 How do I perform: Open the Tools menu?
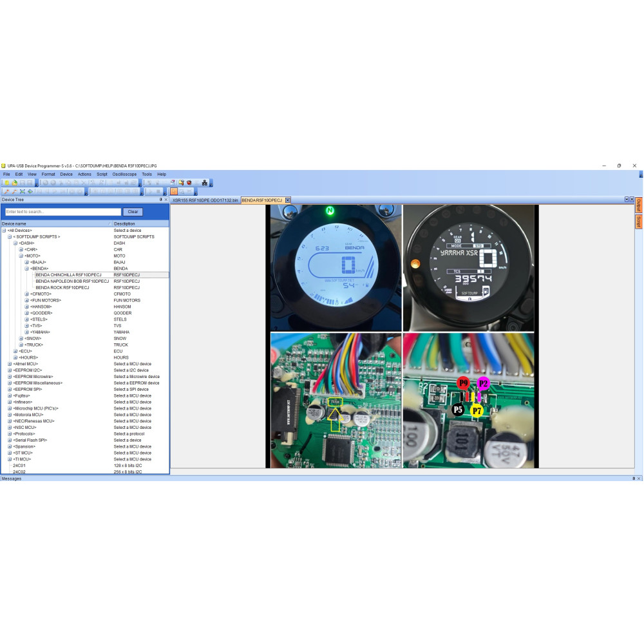(147, 174)
